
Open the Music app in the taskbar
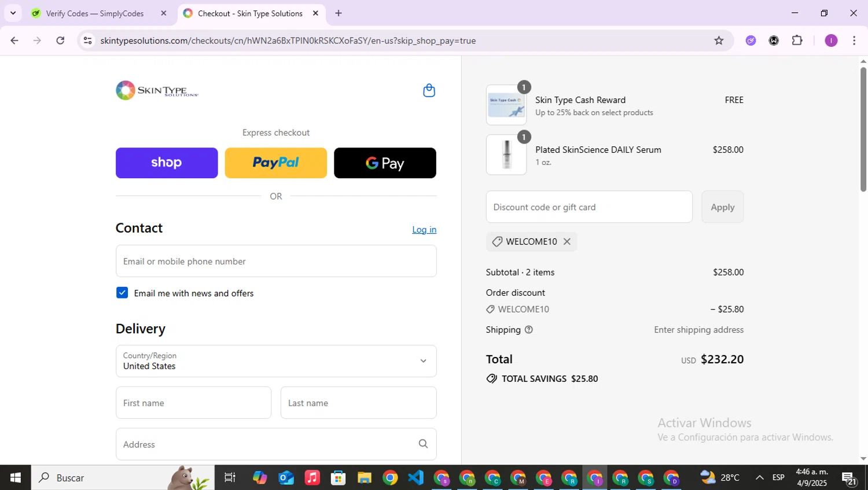(312, 477)
